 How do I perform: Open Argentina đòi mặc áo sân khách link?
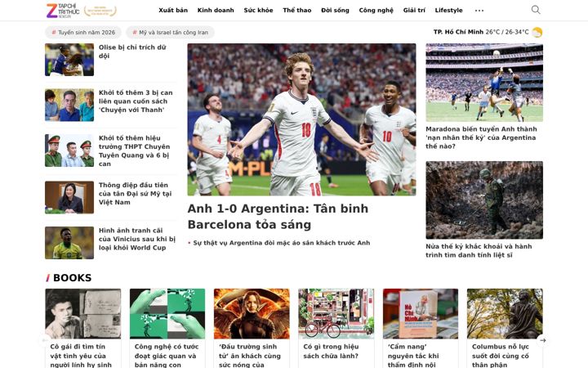click(281, 243)
